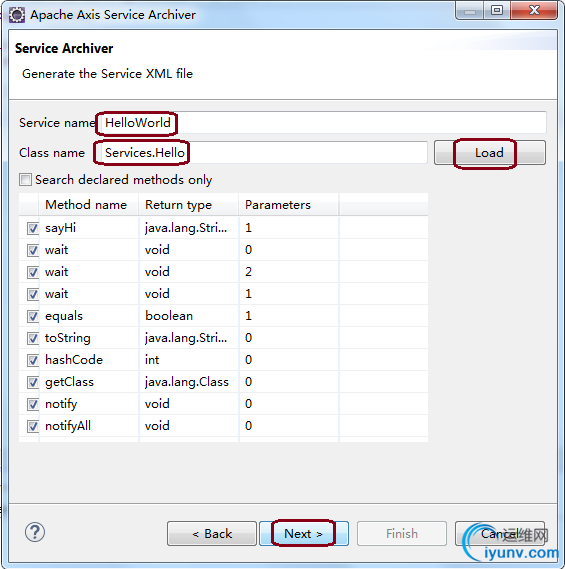565x569 pixels.
Task: Select the notifyAll method name
Action: point(68,426)
